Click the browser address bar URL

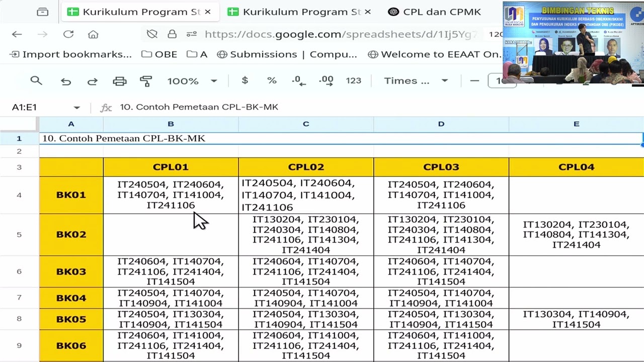(x=341, y=34)
